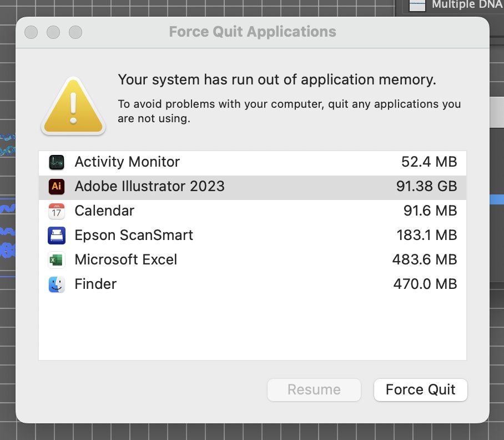Click the document icon beside Multiple DNA
504x440 pixels.
[x=417, y=5]
